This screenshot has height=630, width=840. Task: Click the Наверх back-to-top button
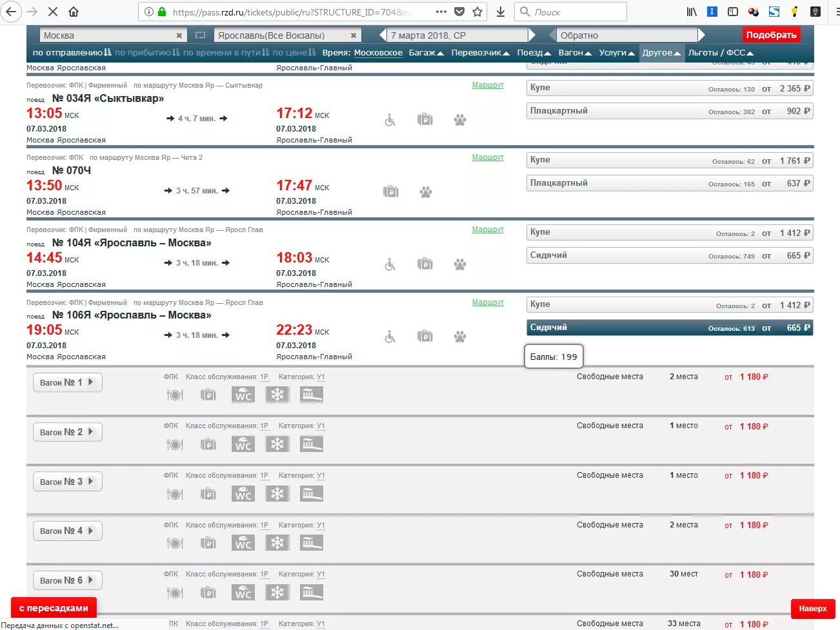[x=813, y=609]
